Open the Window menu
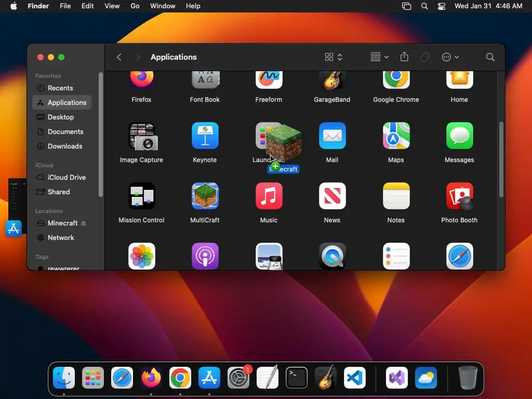 point(163,6)
